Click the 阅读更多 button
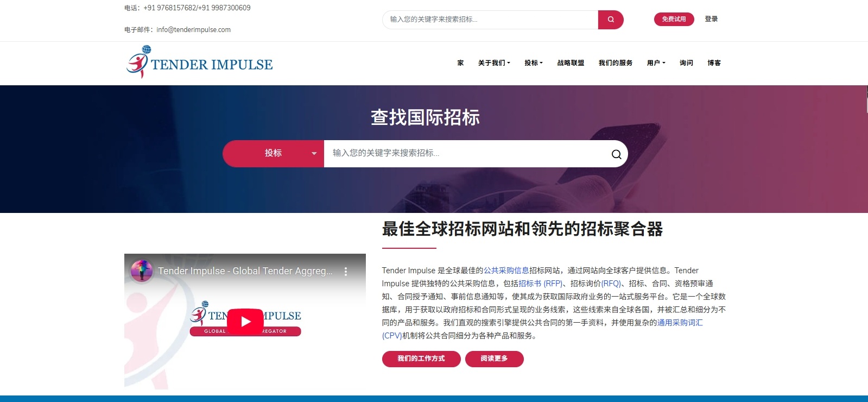The image size is (868, 402). point(494,359)
